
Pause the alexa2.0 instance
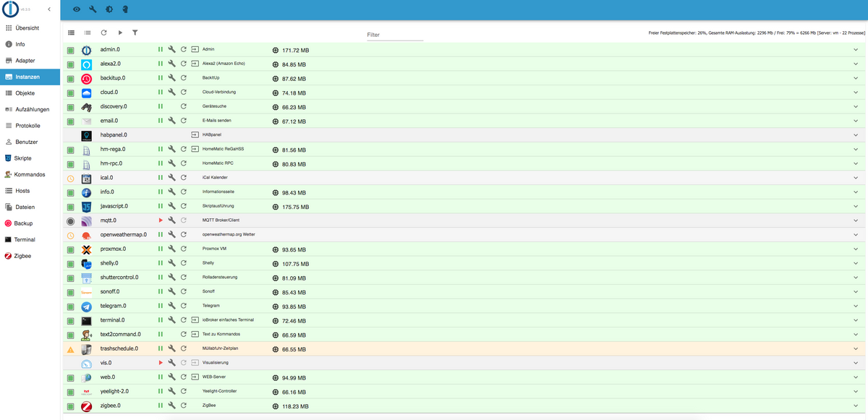pyautogui.click(x=161, y=64)
